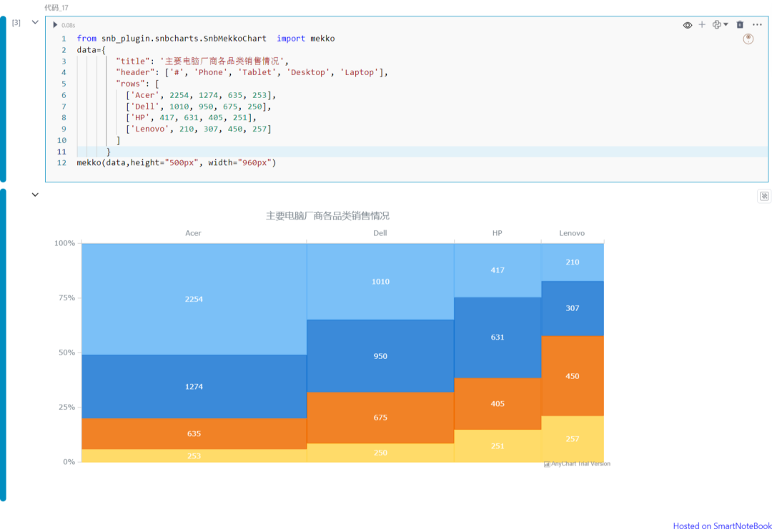This screenshot has width=772, height=532.
Task: Click the cell title 代码_17
Action: coord(56,8)
